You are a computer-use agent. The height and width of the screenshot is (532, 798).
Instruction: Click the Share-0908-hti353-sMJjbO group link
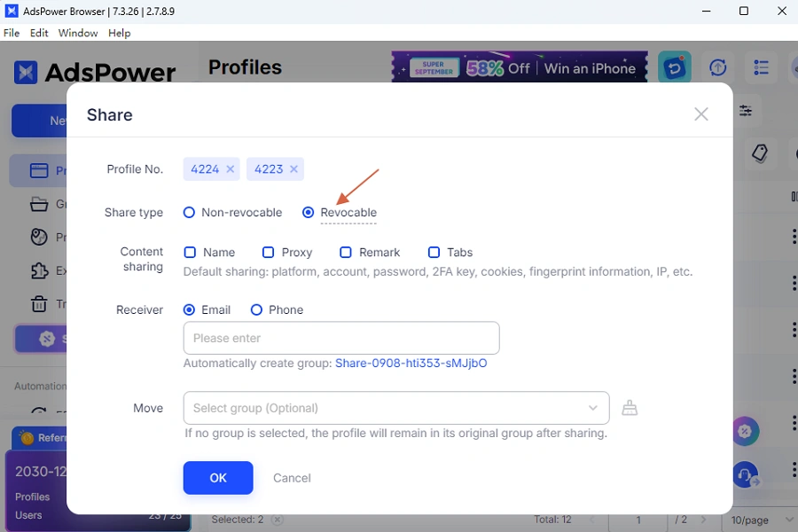[x=411, y=363]
